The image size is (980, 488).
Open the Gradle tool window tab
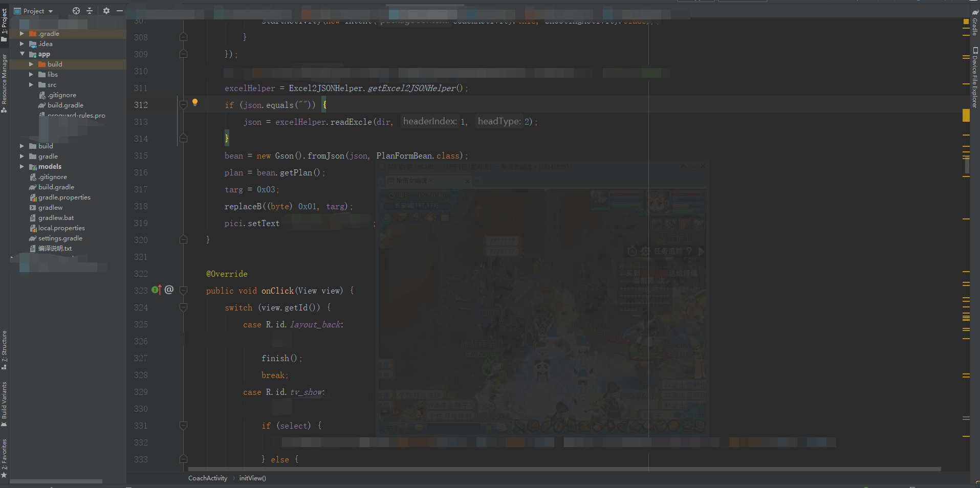click(x=975, y=23)
